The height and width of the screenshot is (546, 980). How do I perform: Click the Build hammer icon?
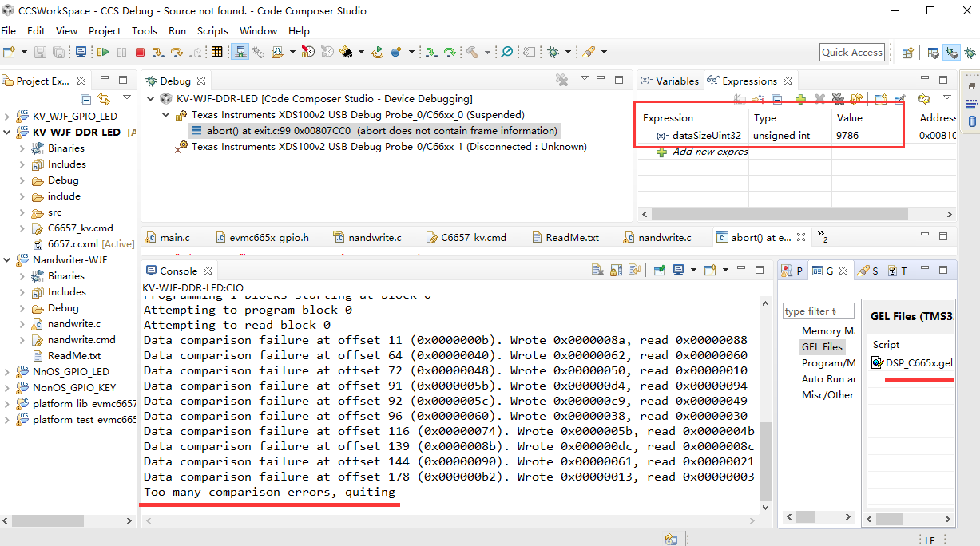click(473, 52)
